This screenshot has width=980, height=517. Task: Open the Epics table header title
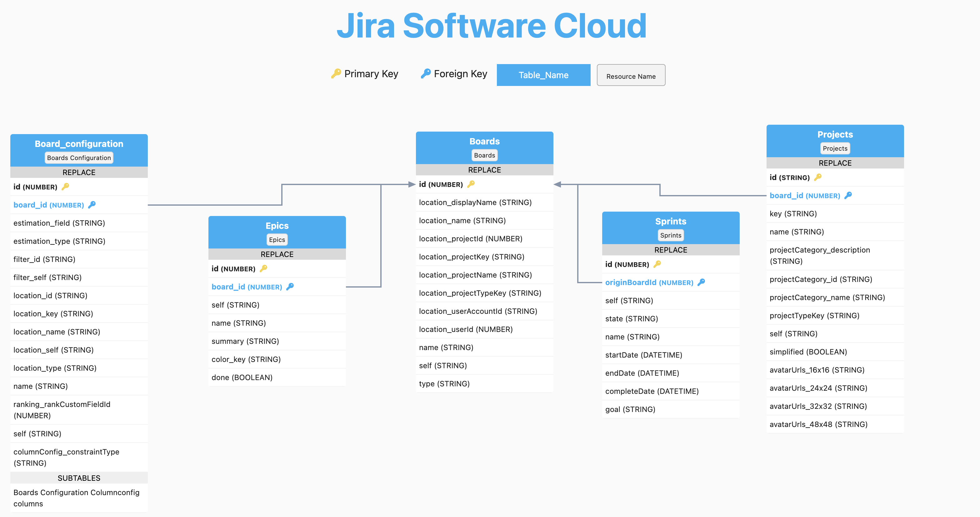pyautogui.click(x=277, y=226)
